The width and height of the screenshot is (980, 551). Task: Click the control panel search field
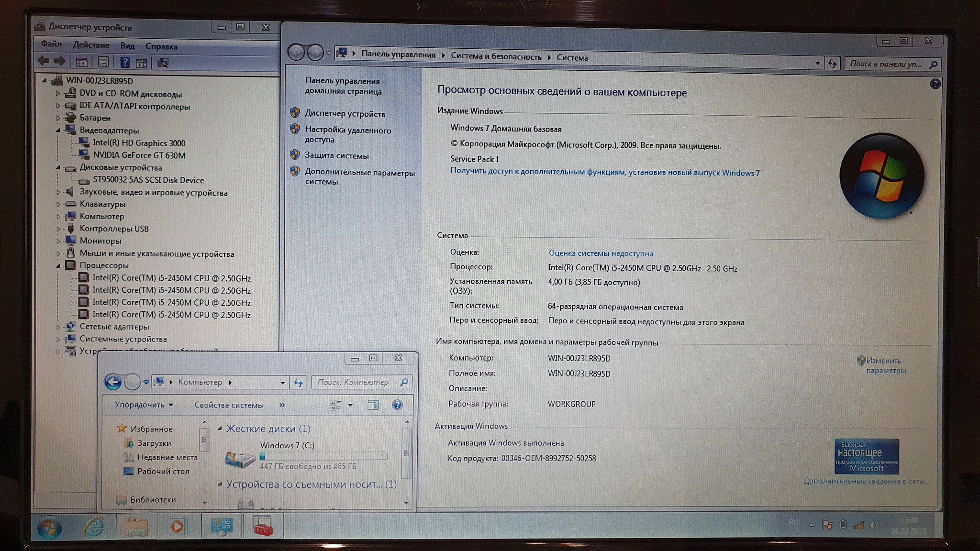[x=886, y=64]
